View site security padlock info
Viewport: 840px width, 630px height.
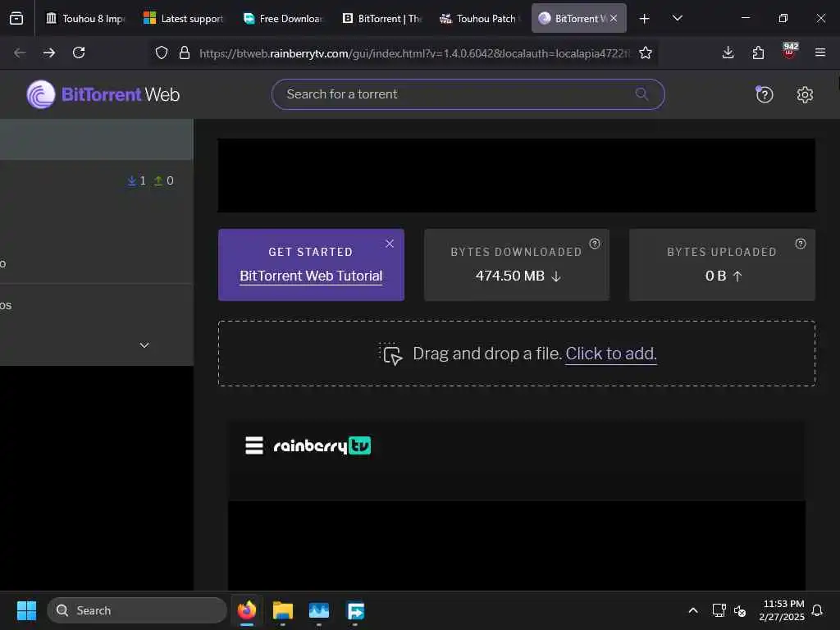185,52
